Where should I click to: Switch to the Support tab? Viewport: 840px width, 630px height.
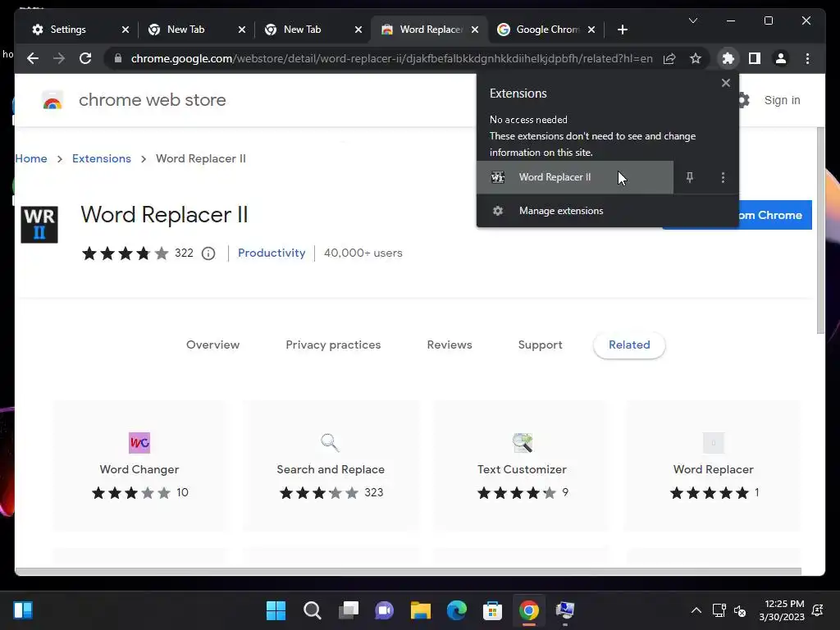(540, 345)
